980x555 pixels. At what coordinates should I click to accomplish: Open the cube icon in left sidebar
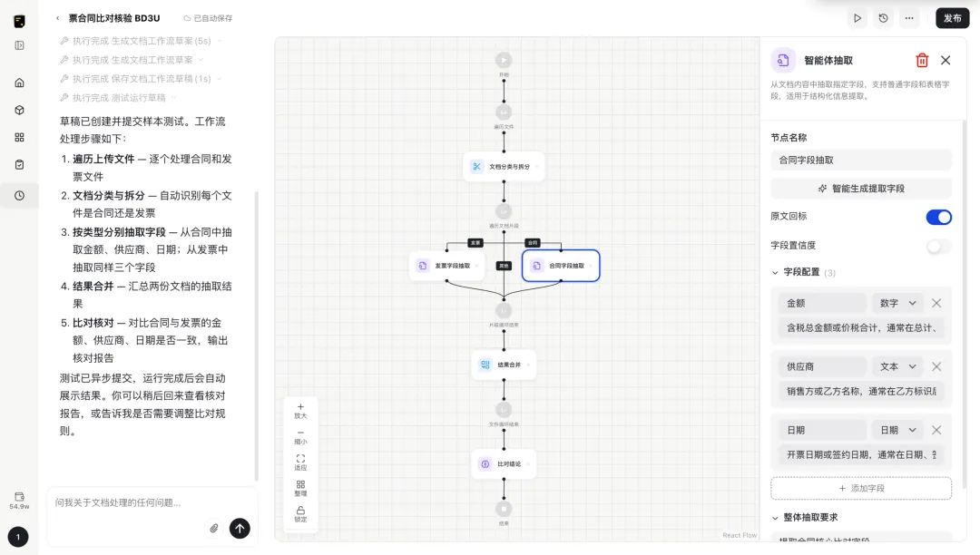(19, 110)
